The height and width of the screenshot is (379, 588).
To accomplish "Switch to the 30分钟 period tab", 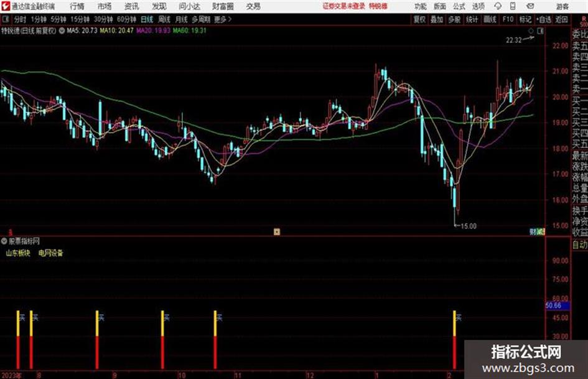I will (x=103, y=19).
